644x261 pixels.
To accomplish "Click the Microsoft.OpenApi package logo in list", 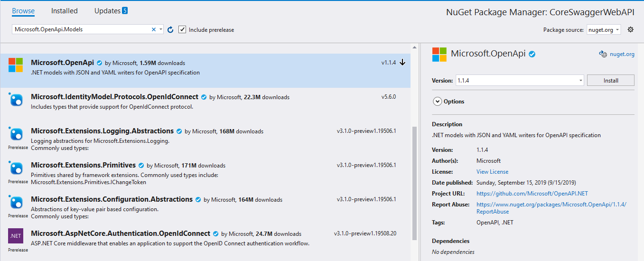I will [16, 65].
